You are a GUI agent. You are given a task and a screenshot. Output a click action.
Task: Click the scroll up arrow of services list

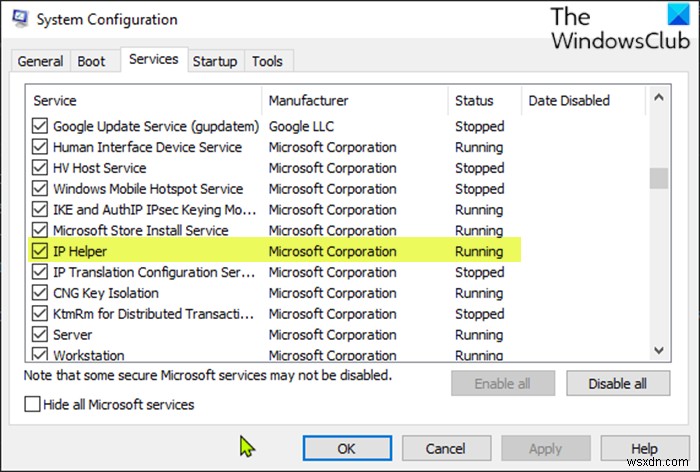pos(659,97)
